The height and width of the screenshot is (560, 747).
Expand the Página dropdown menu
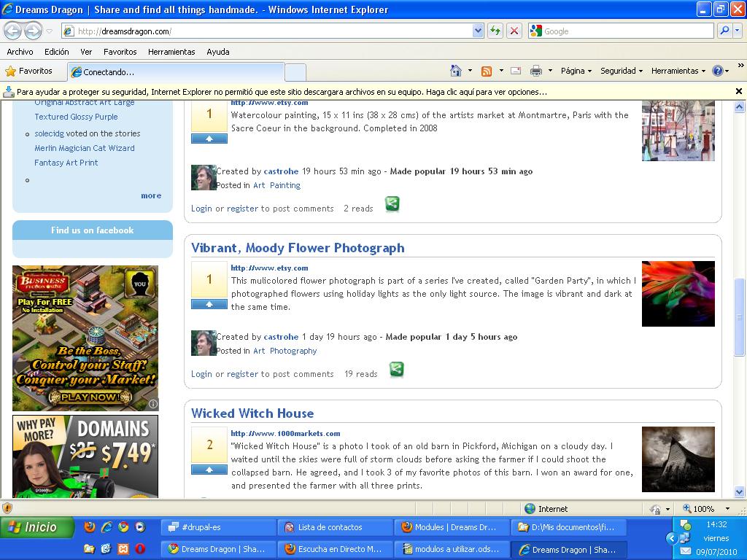[x=576, y=71]
